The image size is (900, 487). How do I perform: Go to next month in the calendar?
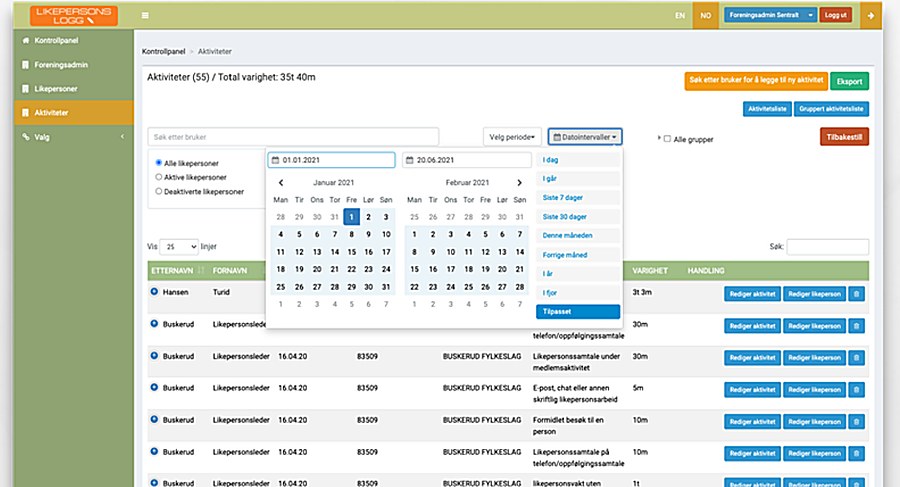pos(519,183)
